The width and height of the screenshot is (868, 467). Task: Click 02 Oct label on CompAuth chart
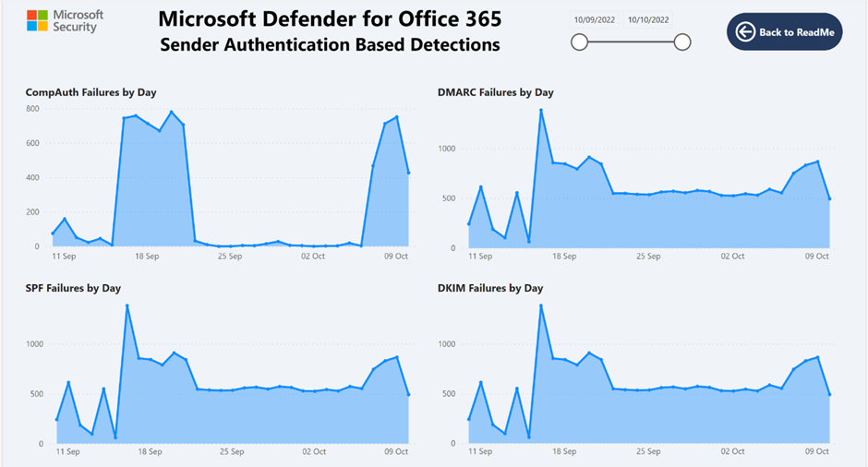click(313, 257)
